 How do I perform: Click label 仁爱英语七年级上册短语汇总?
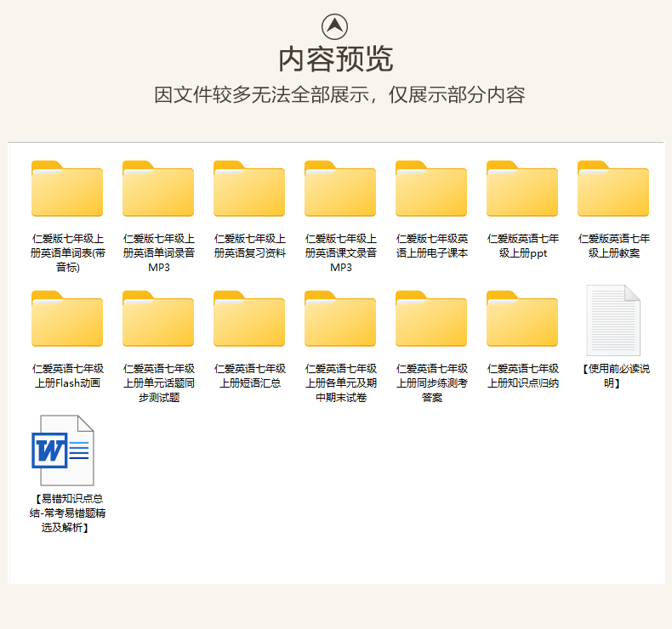click(x=250, y=376)
